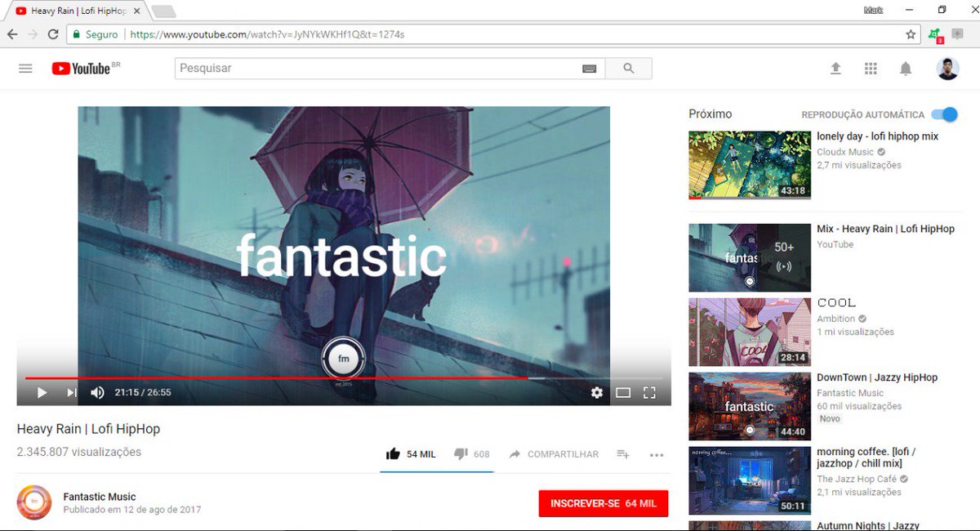Open the account avatar menu
The height and width of the screenshot is (531, 980).
[947, 69]
